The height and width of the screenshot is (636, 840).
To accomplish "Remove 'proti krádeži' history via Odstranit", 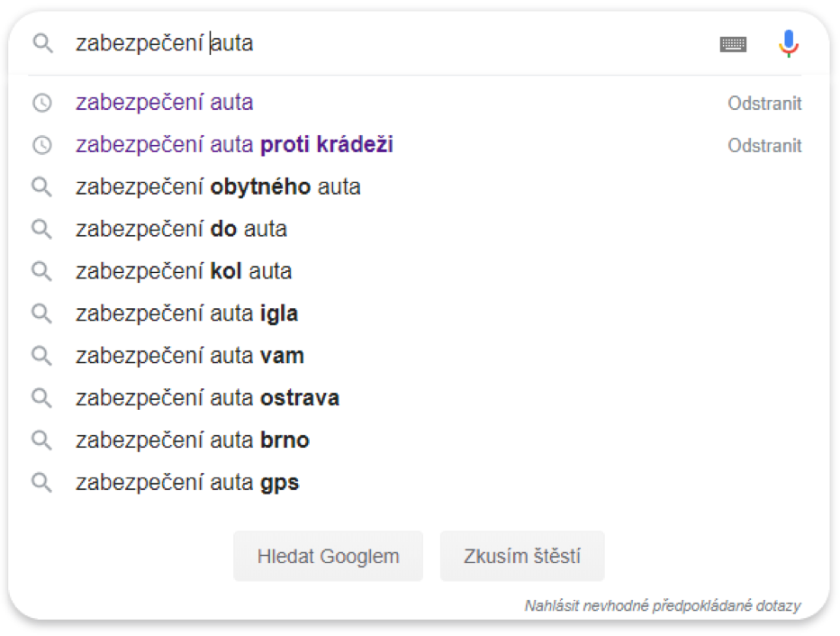I will [x=764, y=146].
